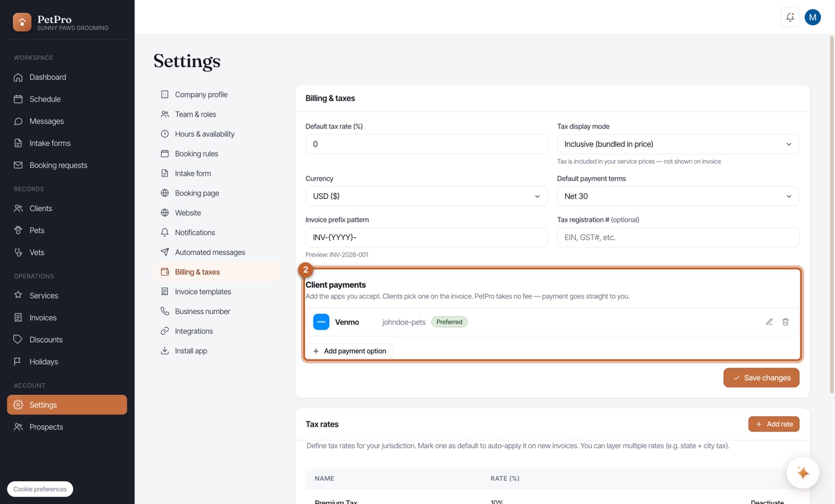Click the Booking page globe icon
The width and height of the screenshot is (835, 504).
click(165, 193)
